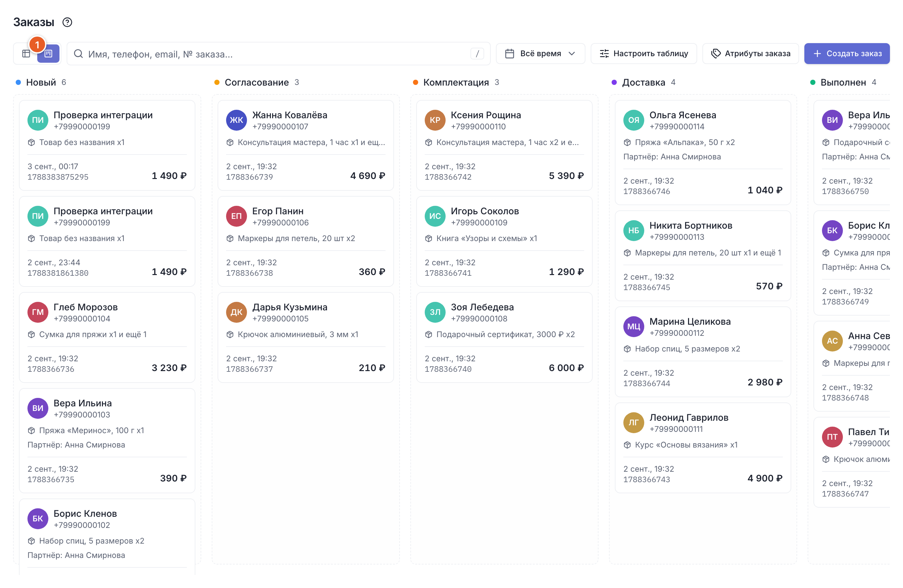Click the purple dot beside Доставка

point(614,82)
